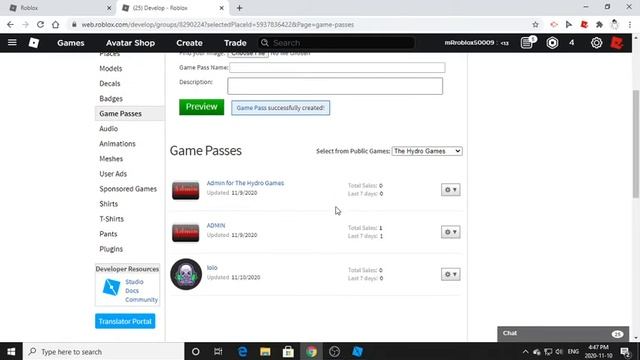Open the Windows action center icon
640x360 pixels.
point(625,351)
